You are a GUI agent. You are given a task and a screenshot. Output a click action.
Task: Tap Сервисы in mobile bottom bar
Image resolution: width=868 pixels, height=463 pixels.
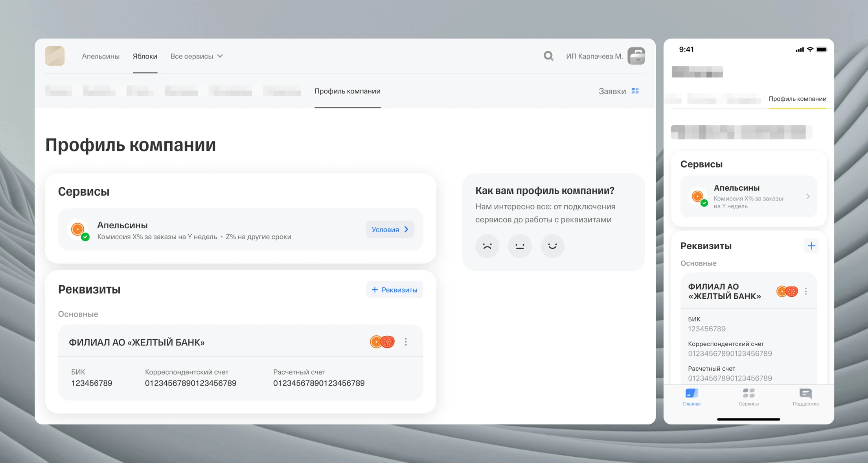pos(748,397)
